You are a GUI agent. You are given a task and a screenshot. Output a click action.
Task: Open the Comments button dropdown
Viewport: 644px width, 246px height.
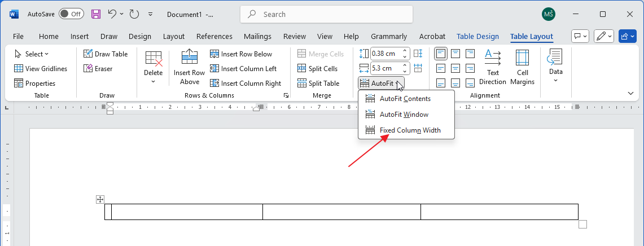[x=580, y=36]
